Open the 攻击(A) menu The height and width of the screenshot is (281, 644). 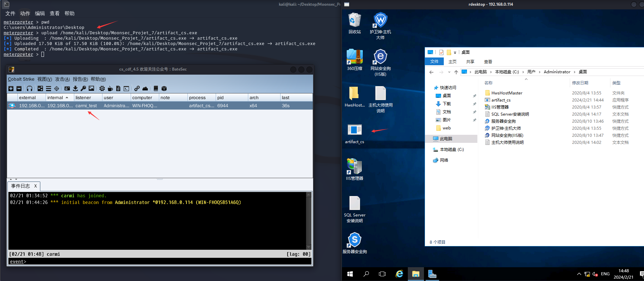coord(62,79)
